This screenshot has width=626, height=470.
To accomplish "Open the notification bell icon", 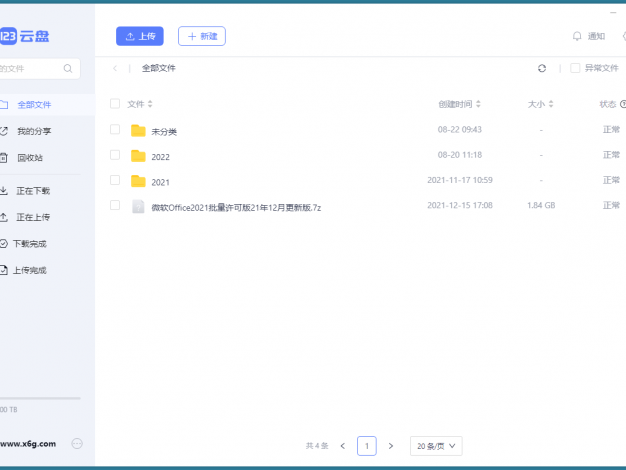I will coord(577,36).
